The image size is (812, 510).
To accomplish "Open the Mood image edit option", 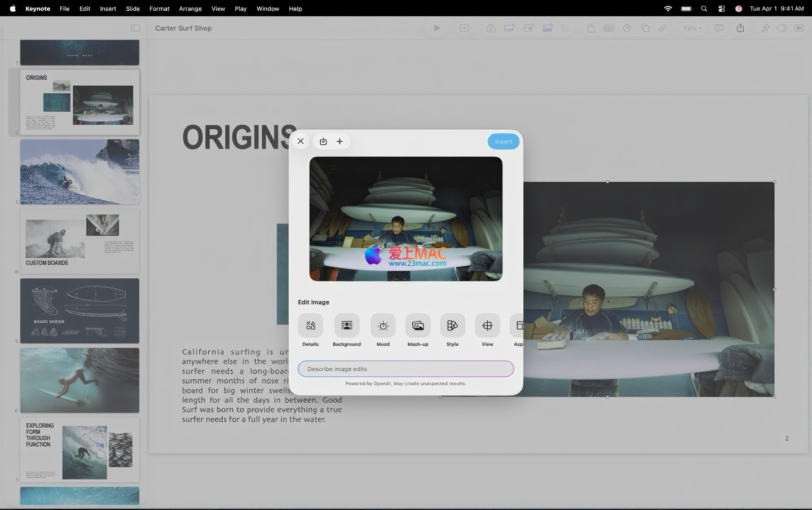I will [x=383, y=326].
